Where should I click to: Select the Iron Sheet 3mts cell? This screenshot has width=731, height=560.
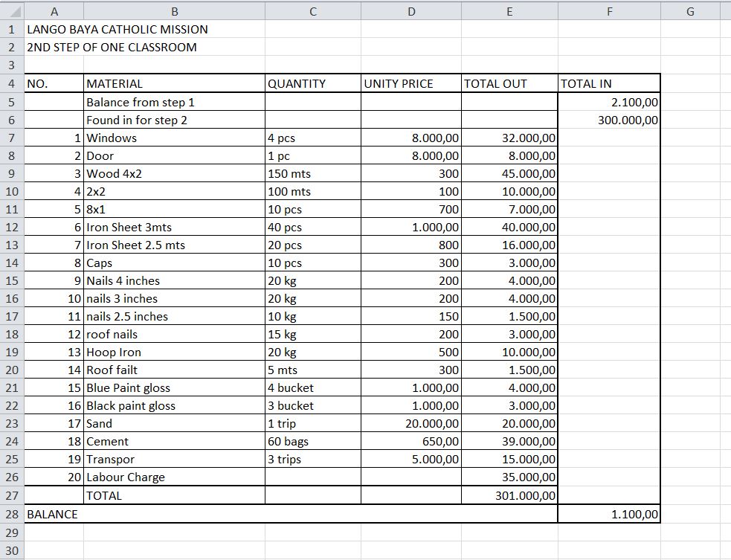click(x=174, y=227)
